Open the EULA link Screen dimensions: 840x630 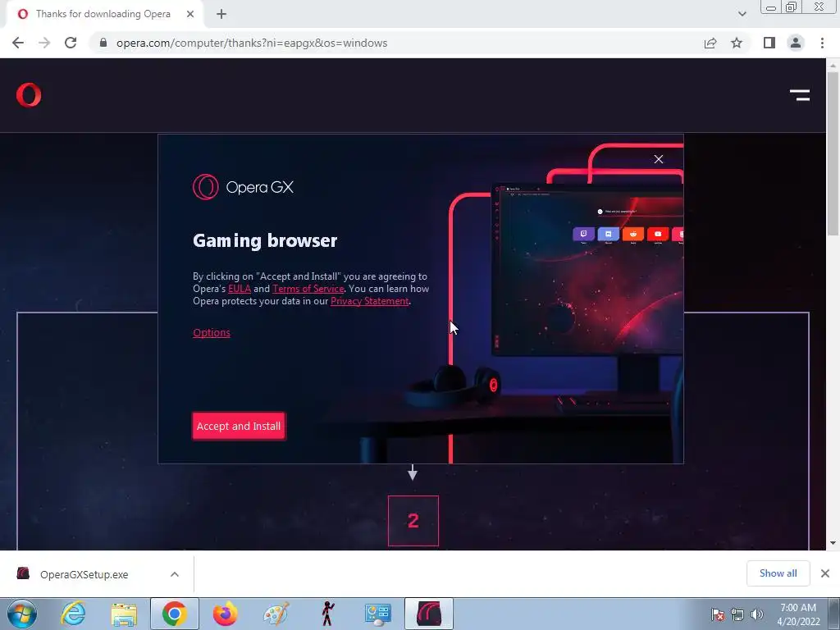click(240, 289)
